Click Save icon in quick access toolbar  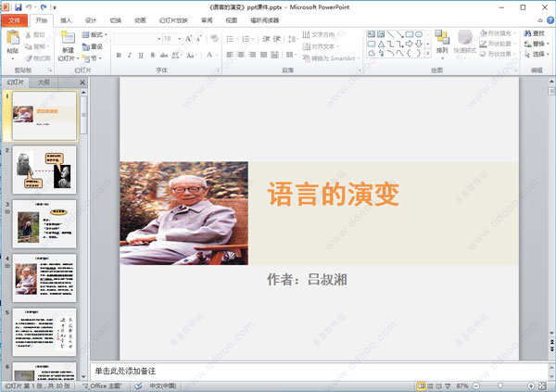(x=19, y=6)
